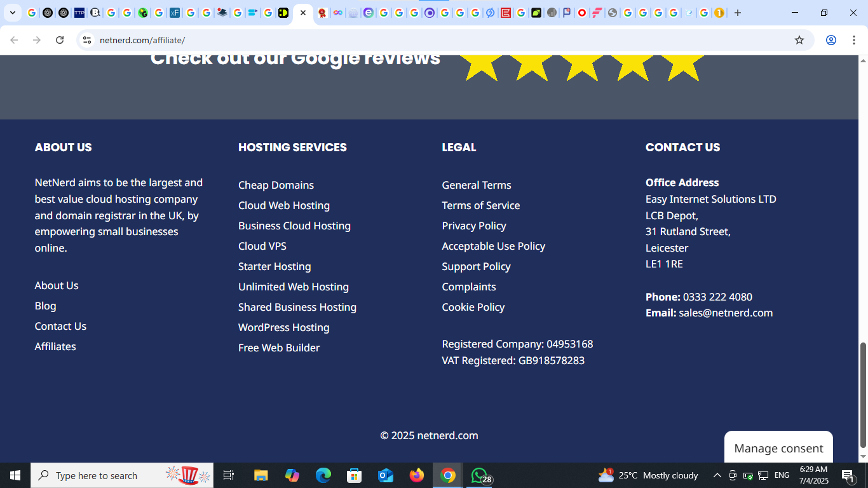
Task: Open the WordPress Hosting link
Action: point(284,327)
